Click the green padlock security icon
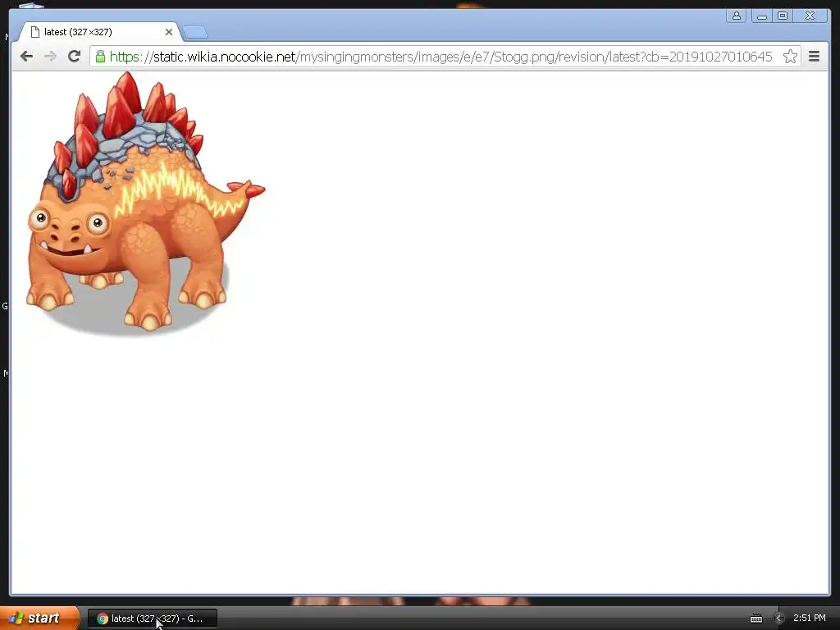This screenshot has width=840, height=630. coord(100,57)
